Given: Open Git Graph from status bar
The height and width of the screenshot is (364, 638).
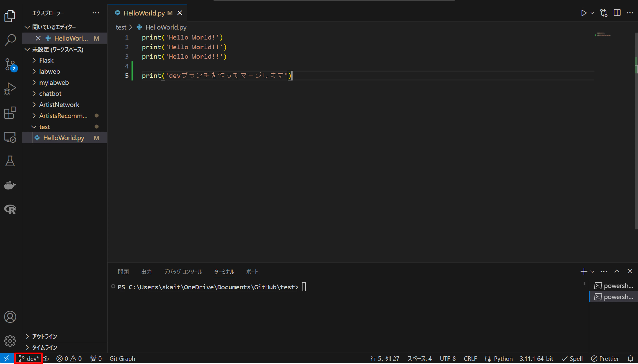Looking at the screenshot, I should click(122, 358).
